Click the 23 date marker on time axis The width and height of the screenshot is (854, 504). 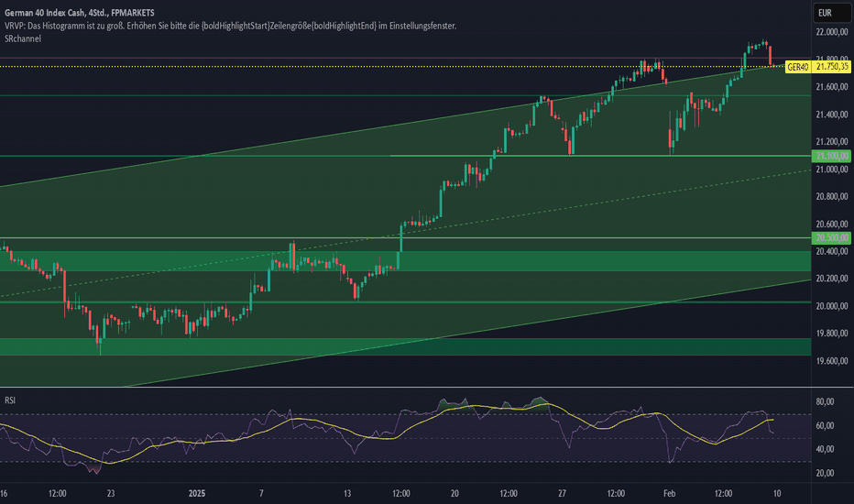(x=111, y=494)
